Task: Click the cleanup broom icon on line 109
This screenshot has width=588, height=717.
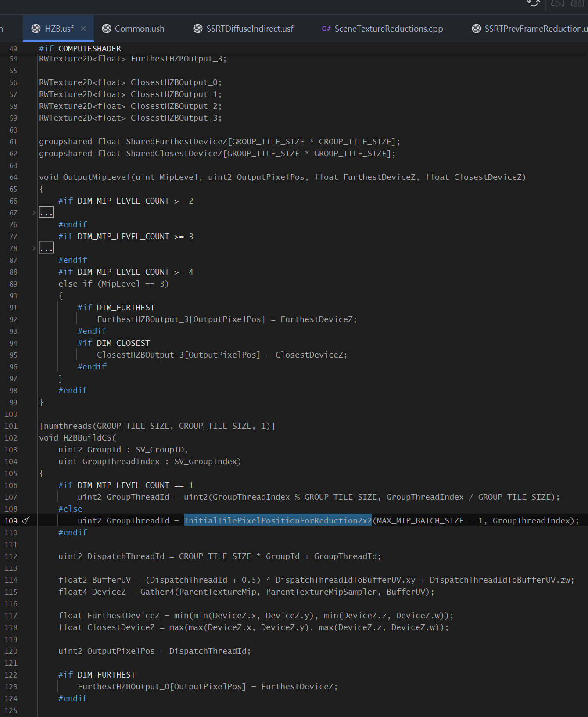Action: (26, 520)
